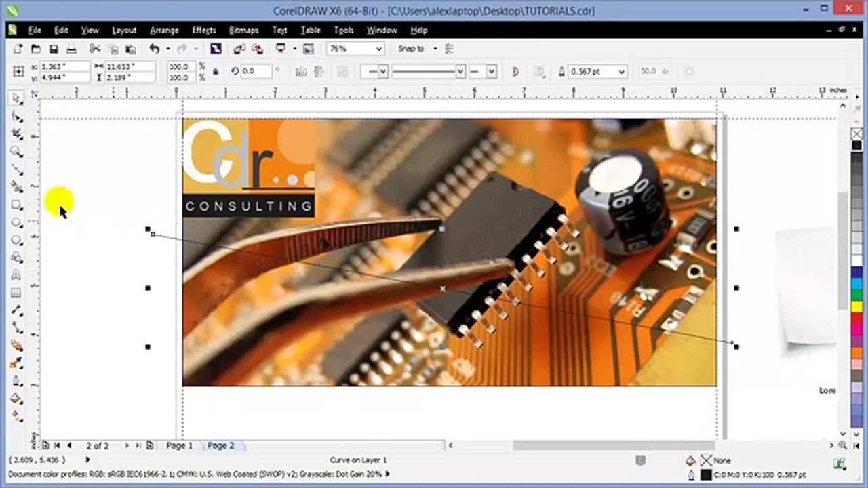Click the Undo arrow

point(154,49)
